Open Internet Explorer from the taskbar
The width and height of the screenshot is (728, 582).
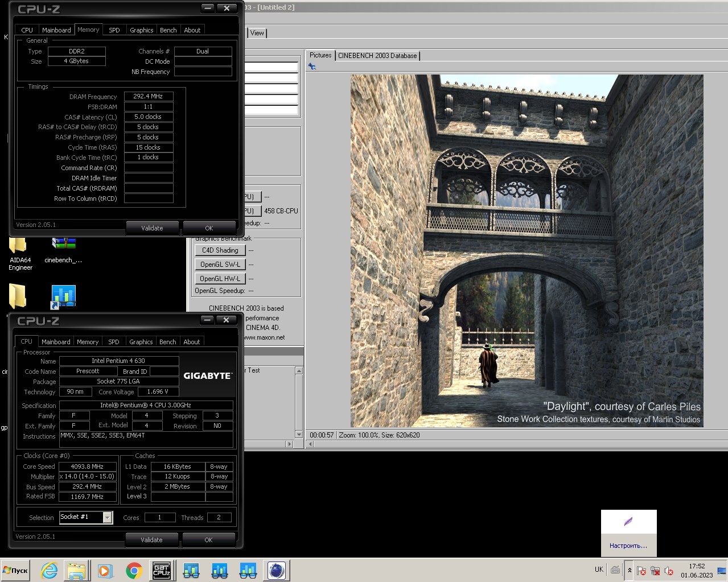pos(50,570)
